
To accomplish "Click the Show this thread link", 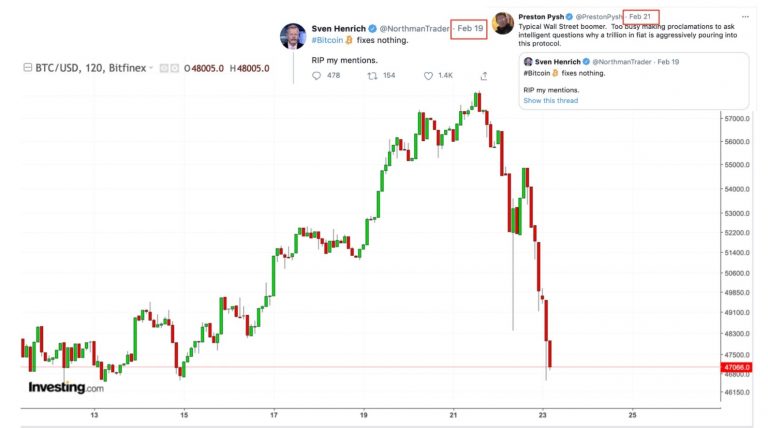I will click(551, 100).
